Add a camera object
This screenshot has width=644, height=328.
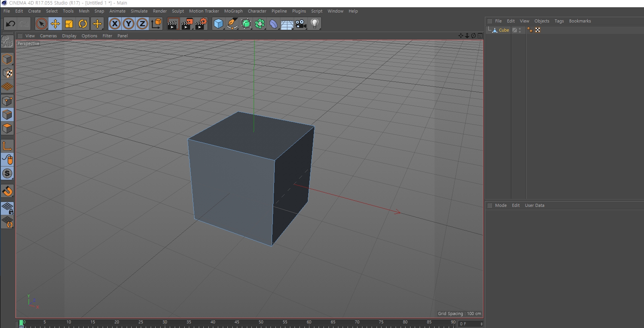(301, 24)
